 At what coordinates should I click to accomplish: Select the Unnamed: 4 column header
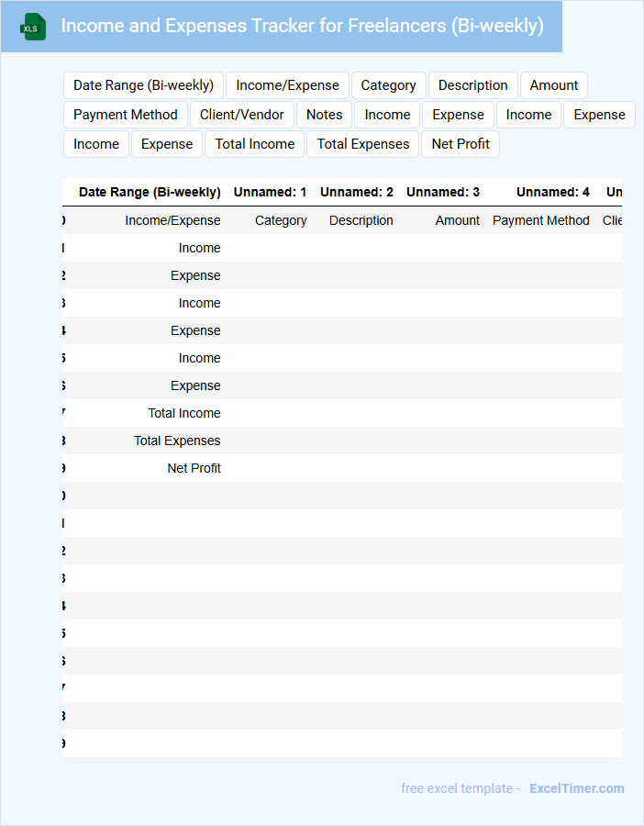(552, 193)
